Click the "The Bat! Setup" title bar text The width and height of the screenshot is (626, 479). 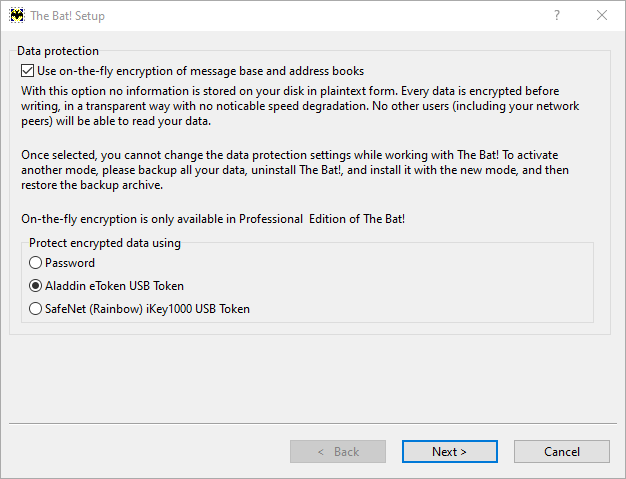pos(67,16)
